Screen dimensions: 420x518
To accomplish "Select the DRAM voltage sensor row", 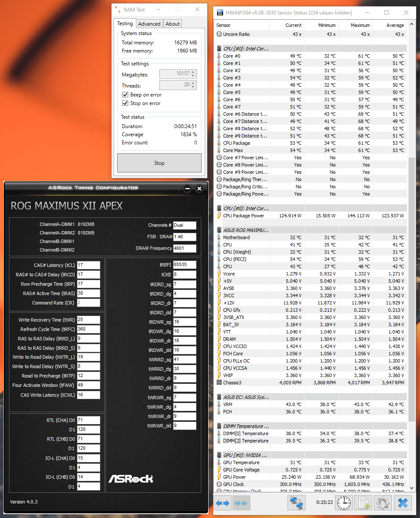I will coord(311,339).
